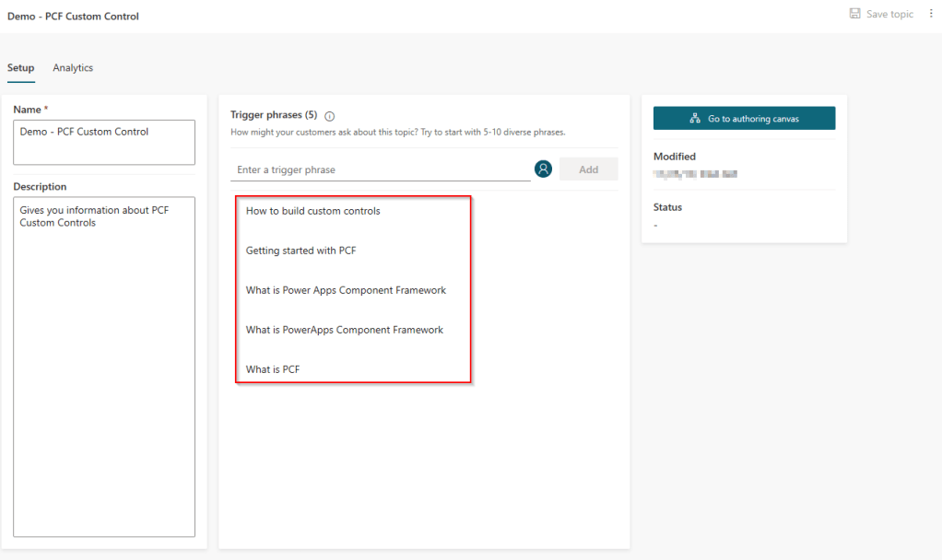Click the info icon beside Trigger phrases
Screen dimensions: 942x560
click(330, 116)
